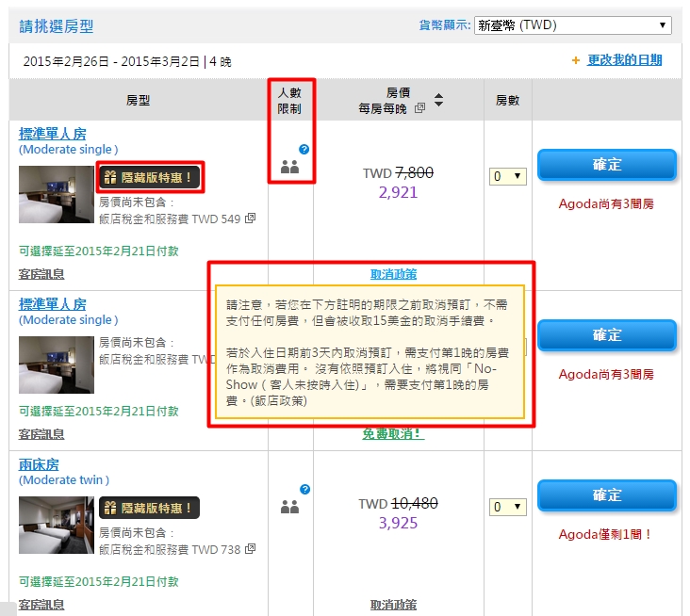Click the occupancy icon in the 兩床房 row
The height and width of the screenshot is (616, 690).
pyautogui.click(x=289, y=507)
